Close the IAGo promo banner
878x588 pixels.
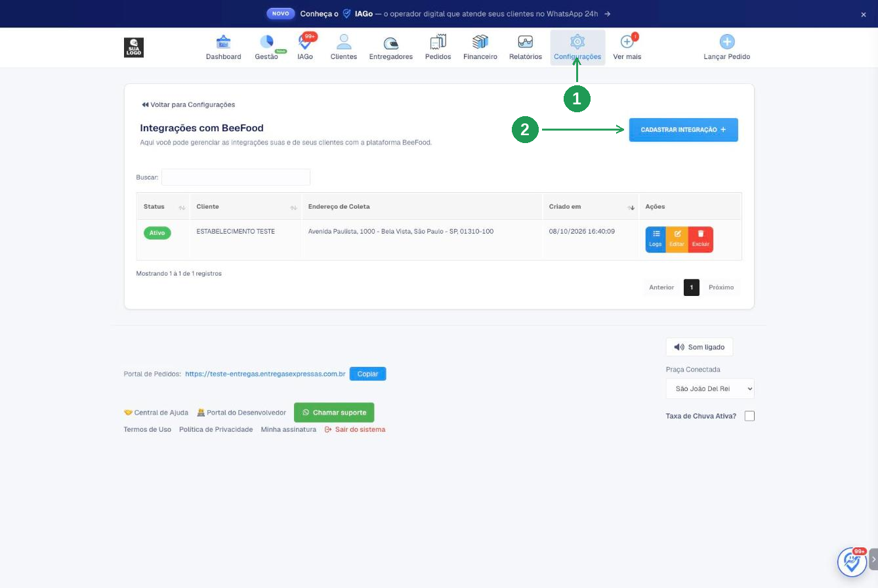864,14
